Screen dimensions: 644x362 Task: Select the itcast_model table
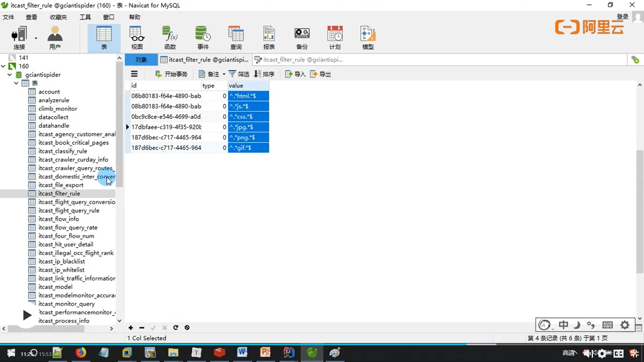pyautogui.click(x=56, y=287)
